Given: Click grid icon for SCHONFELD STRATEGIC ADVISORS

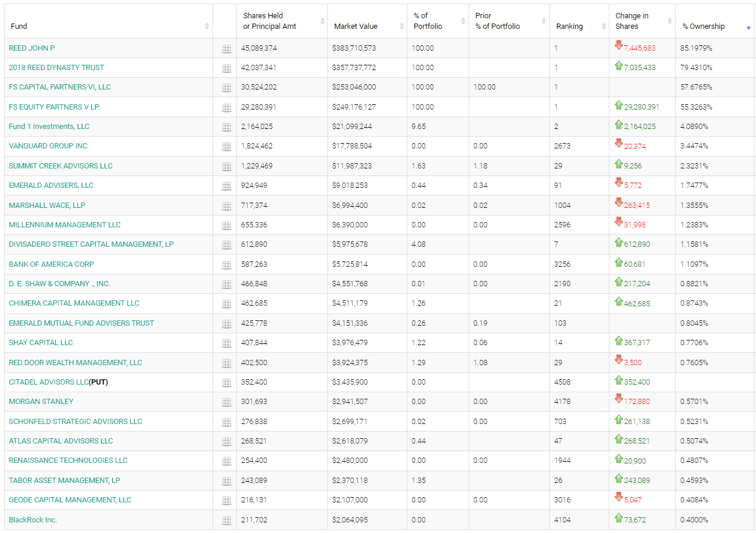Looking at the screenshot, I should click(227, 423).
